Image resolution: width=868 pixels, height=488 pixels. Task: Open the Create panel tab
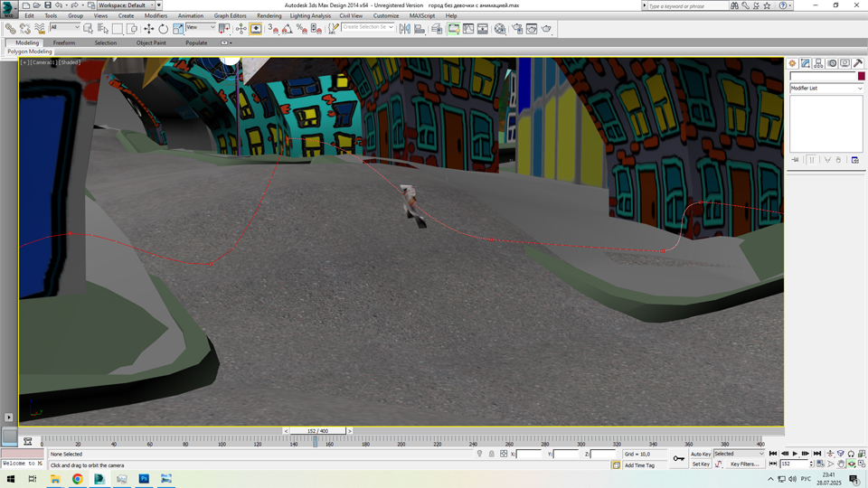[x=792, y=64]
